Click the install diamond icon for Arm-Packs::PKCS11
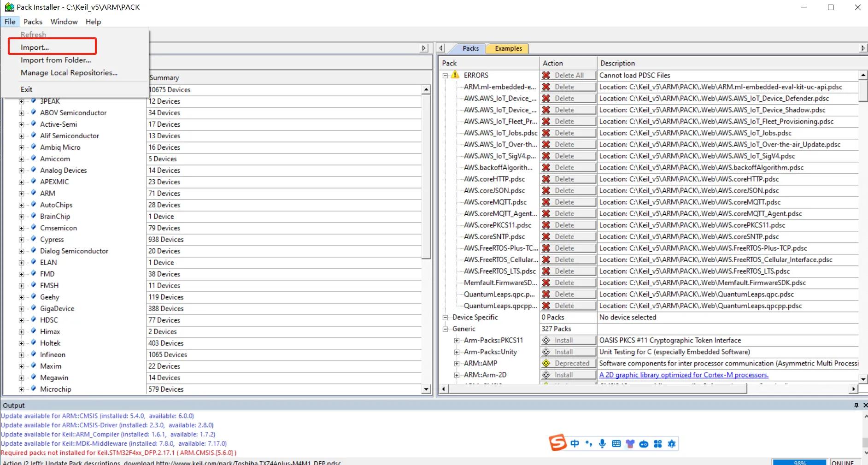The height and width of the screenshot is (465, 868). point(546,341)
